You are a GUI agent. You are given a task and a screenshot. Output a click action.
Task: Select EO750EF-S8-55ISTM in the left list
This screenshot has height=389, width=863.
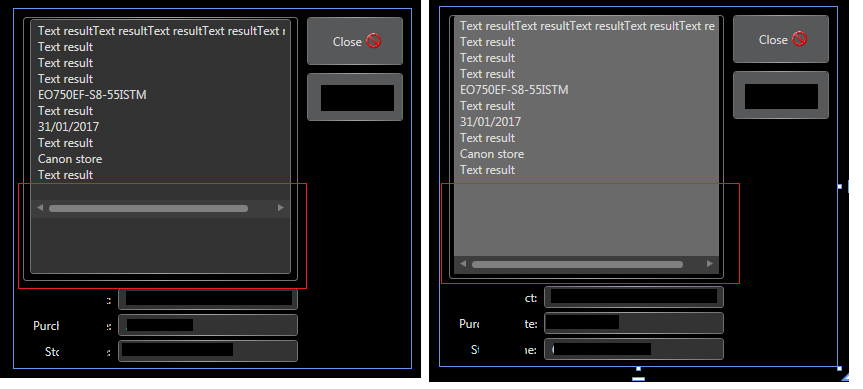point(92,95)
